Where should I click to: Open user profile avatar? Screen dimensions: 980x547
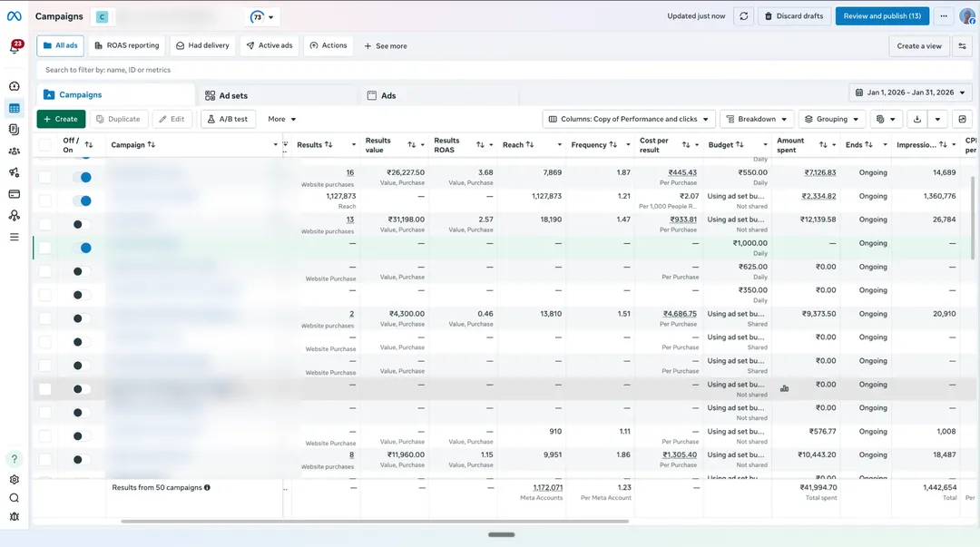point(968,16)
